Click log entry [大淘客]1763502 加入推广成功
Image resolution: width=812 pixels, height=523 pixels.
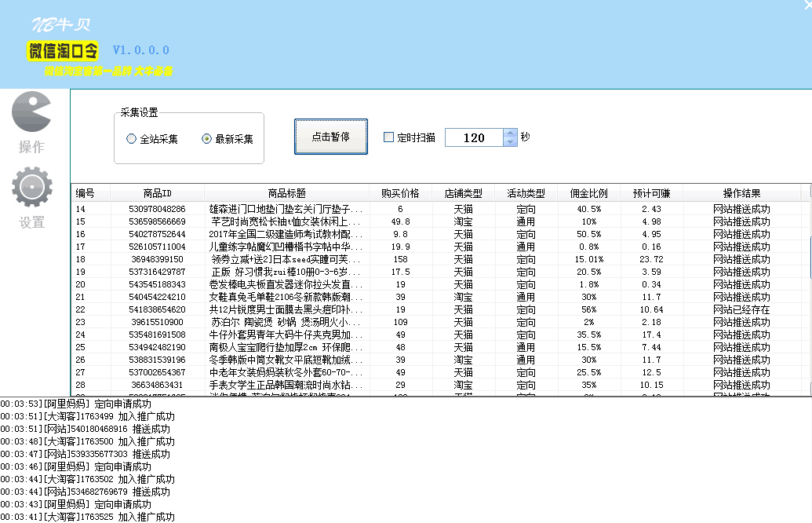click(88, 479)
